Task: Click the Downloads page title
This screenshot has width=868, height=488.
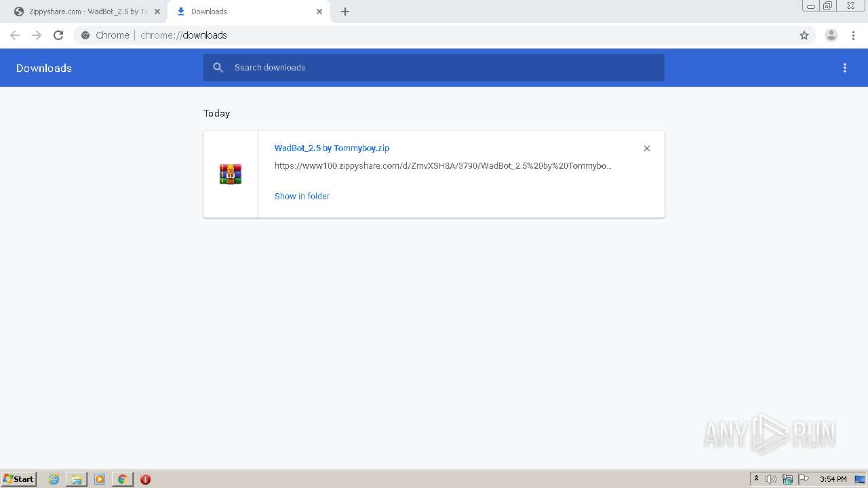Action: click(x=44, y=68)
